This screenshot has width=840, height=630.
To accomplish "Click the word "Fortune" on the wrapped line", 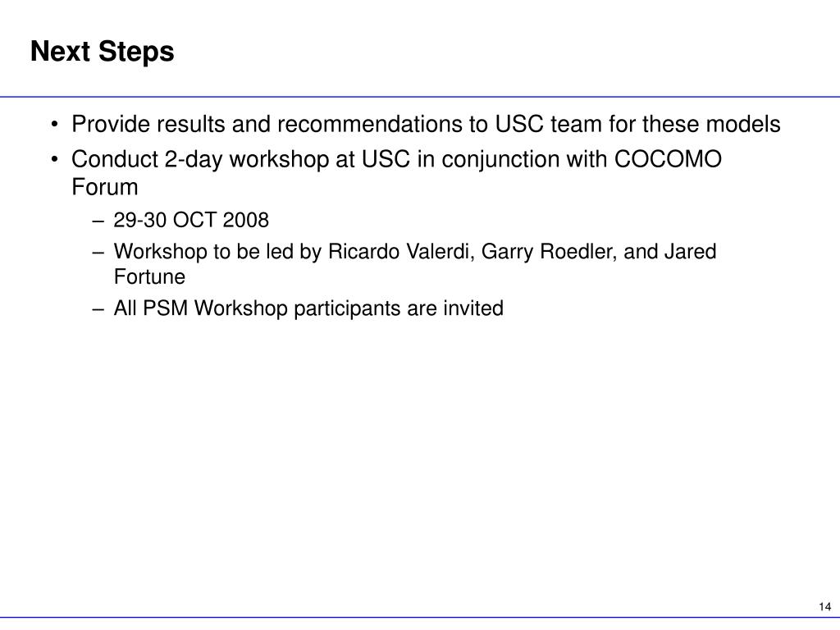I will pos(149,277).
